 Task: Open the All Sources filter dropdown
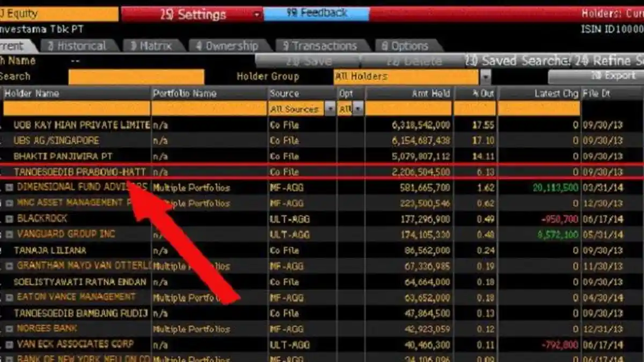coord(330,109)
